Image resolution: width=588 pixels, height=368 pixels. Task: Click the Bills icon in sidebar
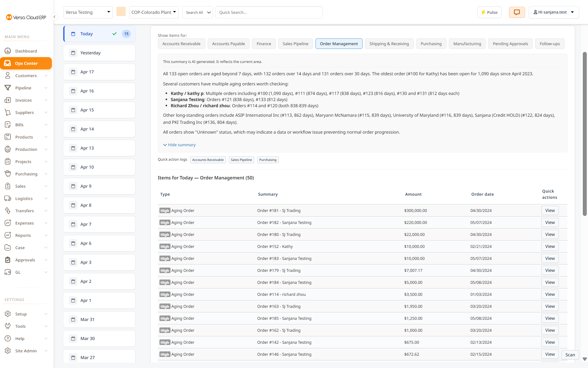pyautogui.click(x=8, y=125)
